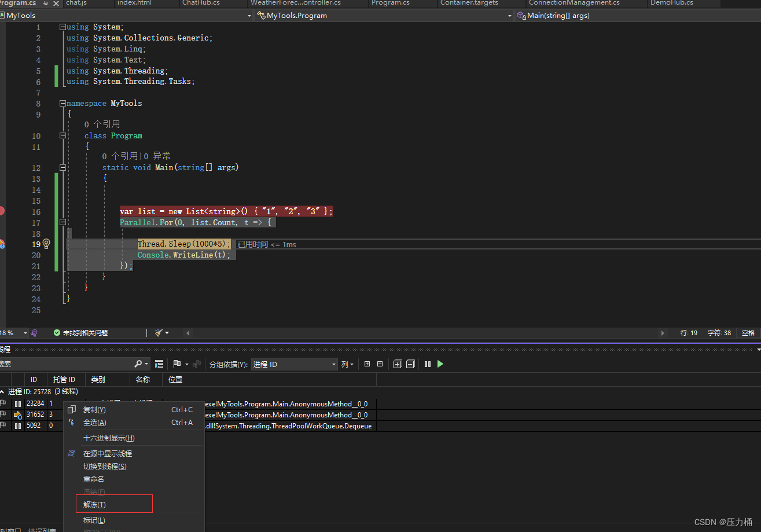Click the code cleanup broom icon
761x532 pixels.
(x=159, y=333)
